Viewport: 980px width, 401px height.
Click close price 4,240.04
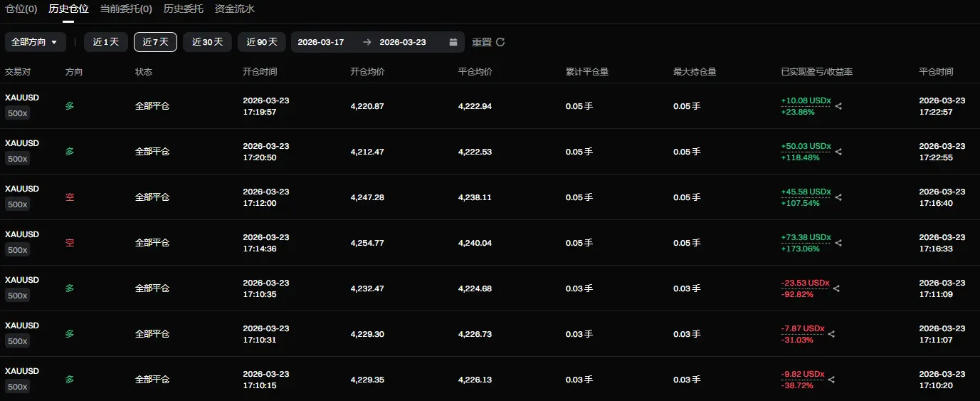click(475, 243)
